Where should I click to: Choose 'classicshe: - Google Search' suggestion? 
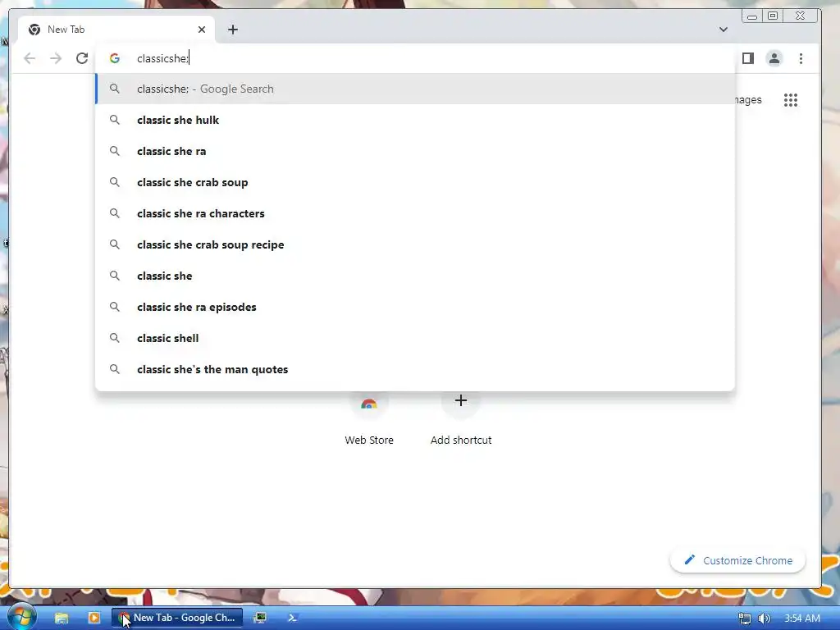point(415,89)
